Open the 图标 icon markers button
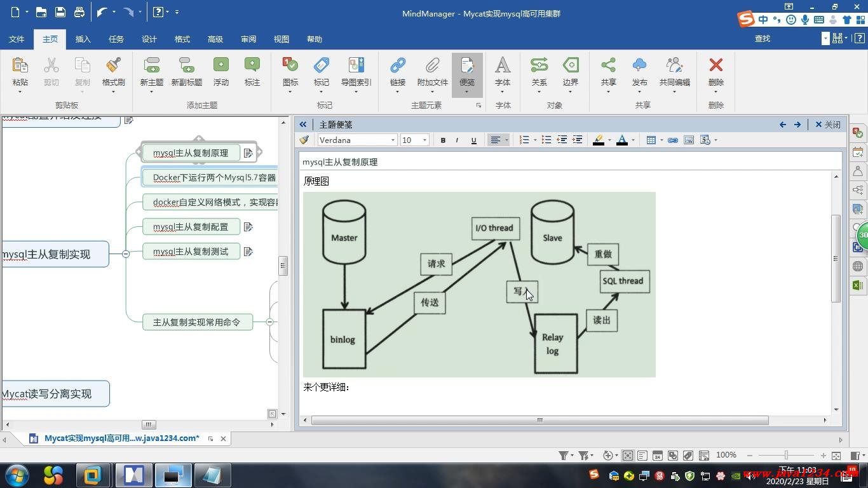868x488 pixels. pyautogui.click(x=290, y=66)
